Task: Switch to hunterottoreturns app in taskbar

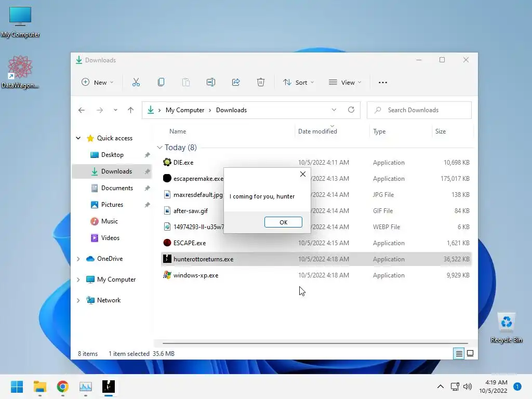Action: click(109, 387)
